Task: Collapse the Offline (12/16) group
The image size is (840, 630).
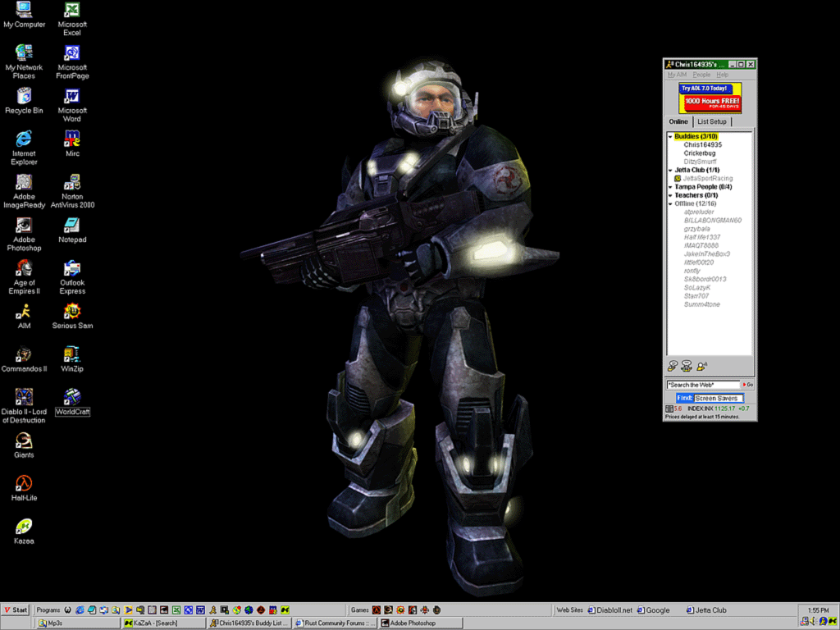Action: click(x=670, y=204)
